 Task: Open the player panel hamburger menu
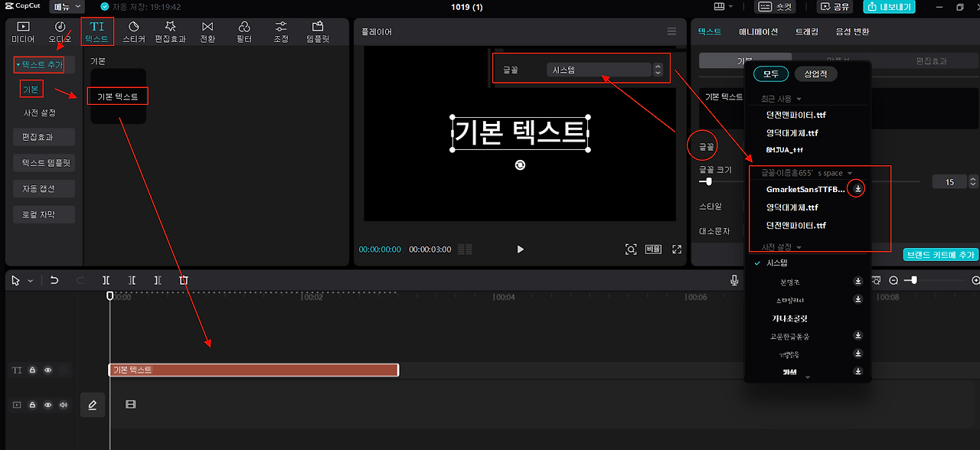coord(671,31)
